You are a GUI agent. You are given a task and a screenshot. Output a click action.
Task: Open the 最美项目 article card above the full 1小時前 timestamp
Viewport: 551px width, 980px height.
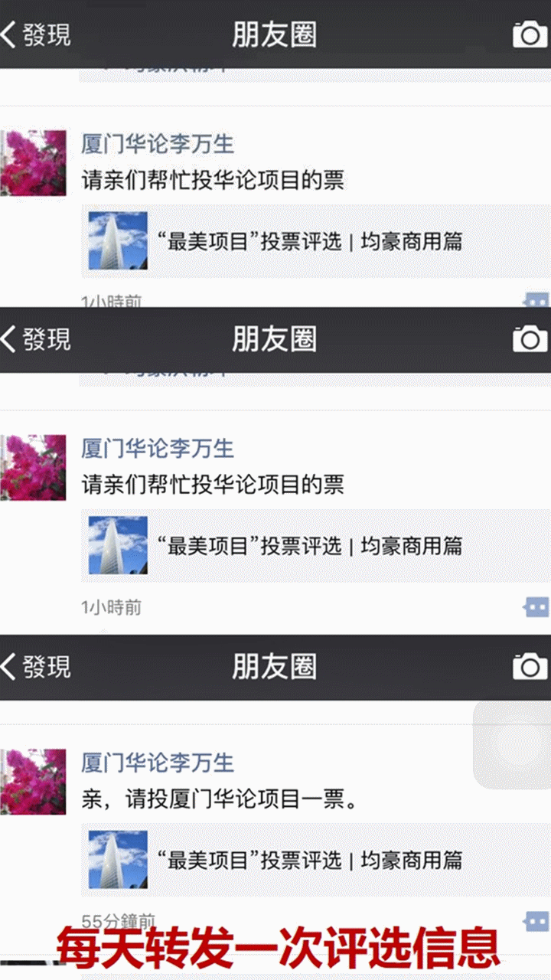click(315, 545)
